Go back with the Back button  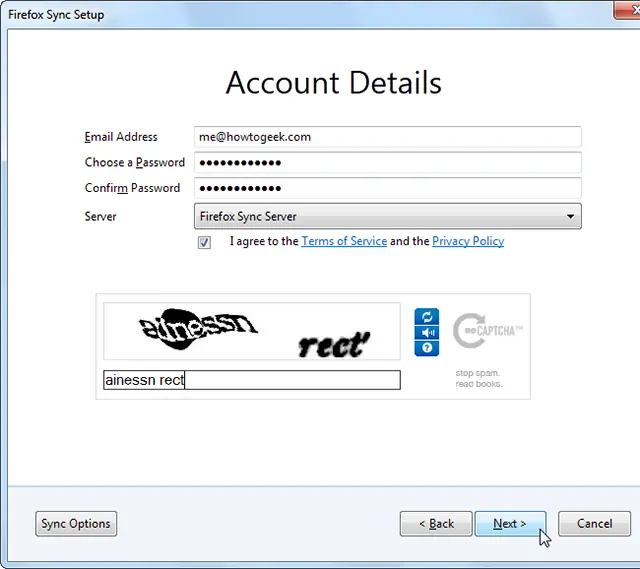[436, 524]
